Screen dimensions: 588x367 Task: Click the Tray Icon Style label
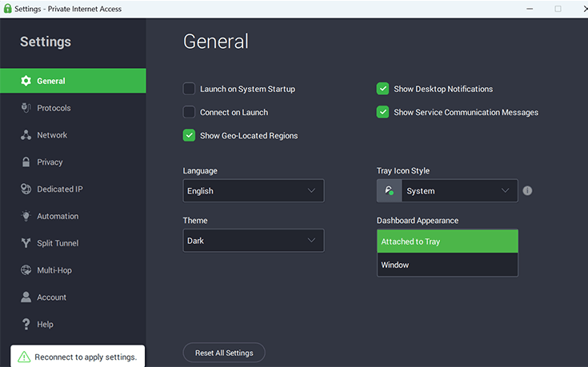point(403,170)
